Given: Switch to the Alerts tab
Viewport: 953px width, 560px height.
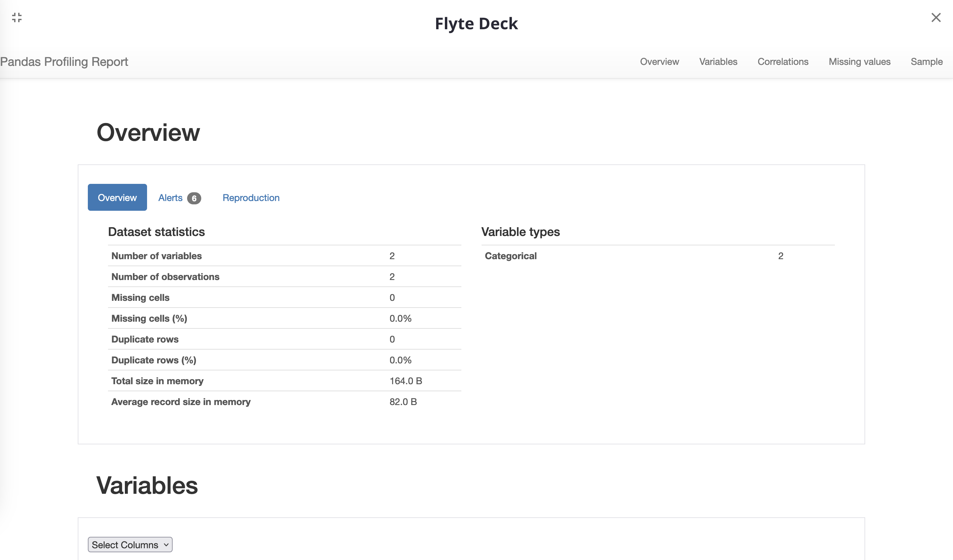Looking at the screenshot, I should pyautogui.click(x=171, y=198).
